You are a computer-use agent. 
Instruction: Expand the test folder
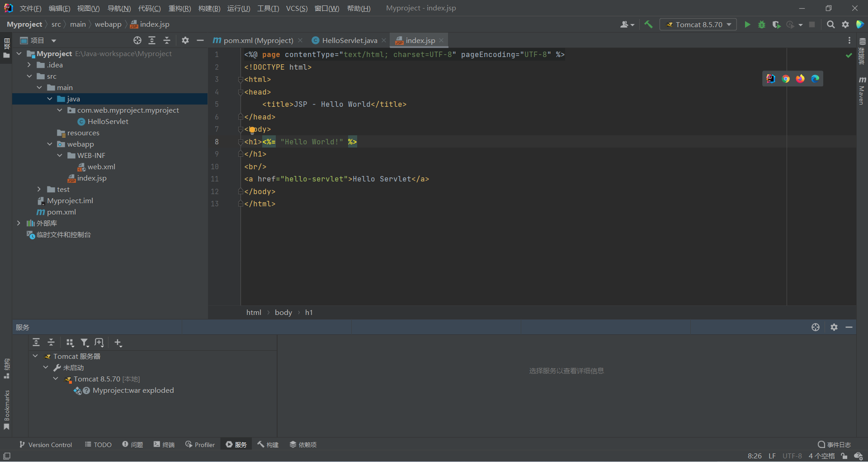[x=39, y=189]
